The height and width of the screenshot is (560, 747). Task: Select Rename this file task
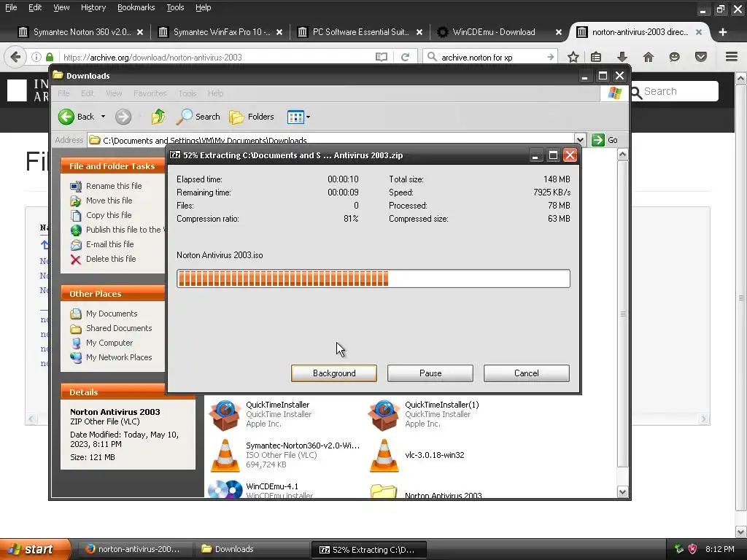click(113, 186)
